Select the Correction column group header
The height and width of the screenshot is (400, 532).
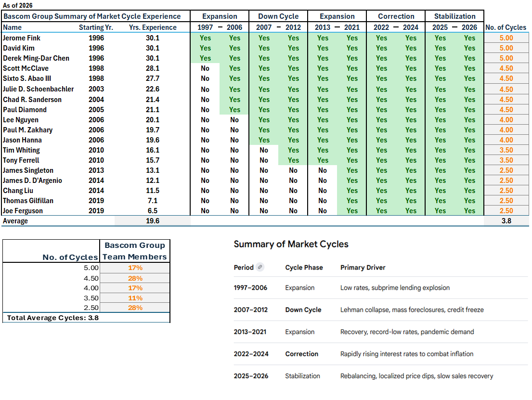(x=396, y=16)
